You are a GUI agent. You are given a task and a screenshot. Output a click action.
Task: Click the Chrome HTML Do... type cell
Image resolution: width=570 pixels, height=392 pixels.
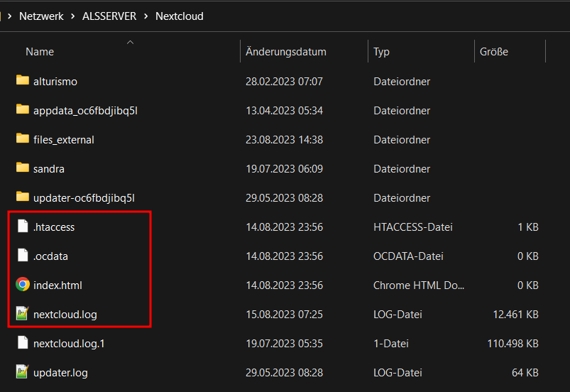[419, 285]
